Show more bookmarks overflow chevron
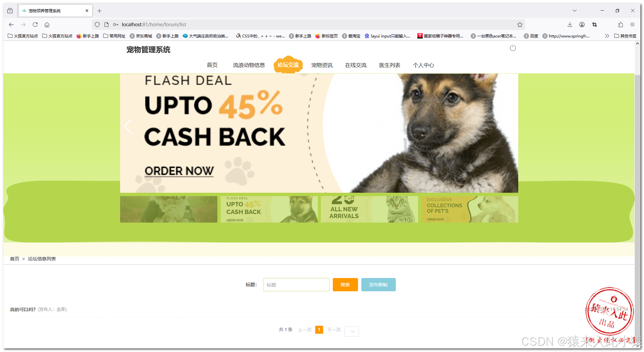 (x=607, y=36)
